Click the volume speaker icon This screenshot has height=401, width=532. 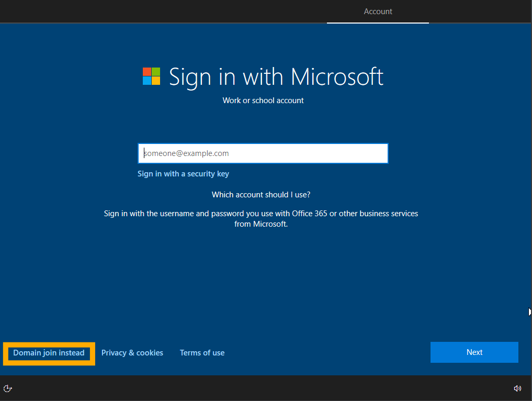point(517,388)
